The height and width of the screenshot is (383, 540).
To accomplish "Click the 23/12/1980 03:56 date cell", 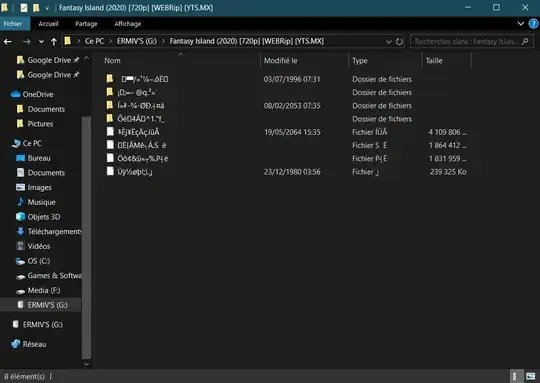I will tap(292, 172).
